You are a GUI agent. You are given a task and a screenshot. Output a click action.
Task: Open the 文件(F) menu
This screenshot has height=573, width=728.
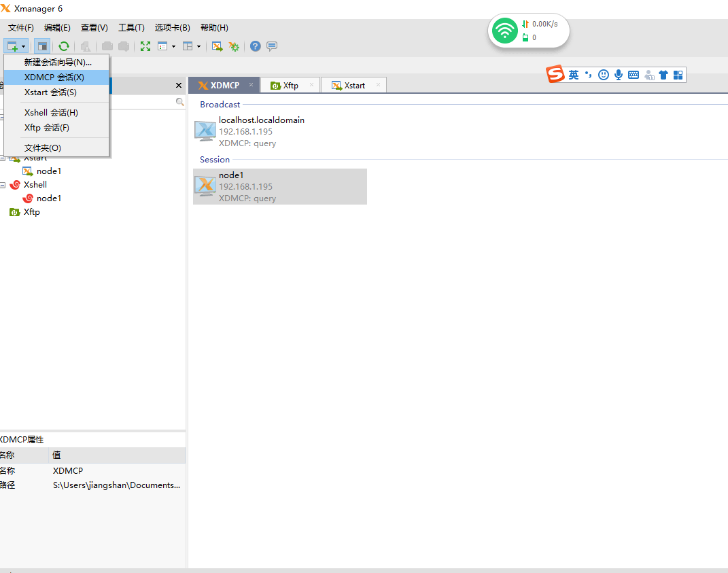(x=21, y=28)
